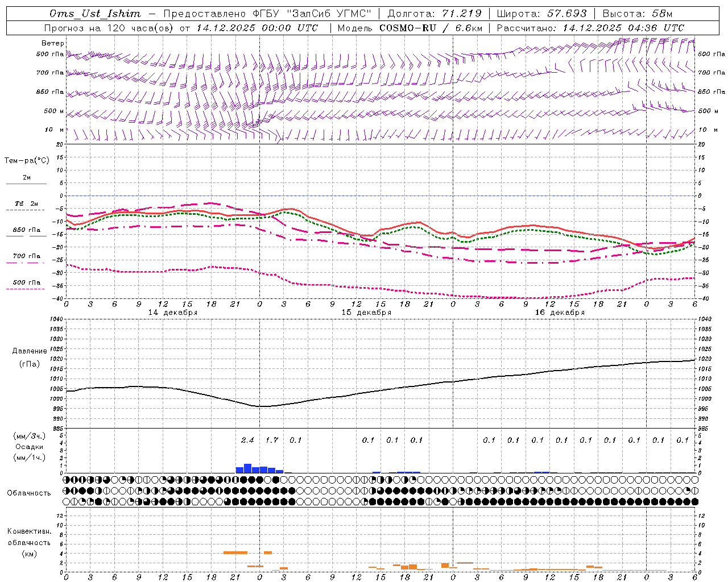Screen dimensions: 728x582
Task: Click the (км) unit under convective cloudiness
Action: tap(29, 554)
